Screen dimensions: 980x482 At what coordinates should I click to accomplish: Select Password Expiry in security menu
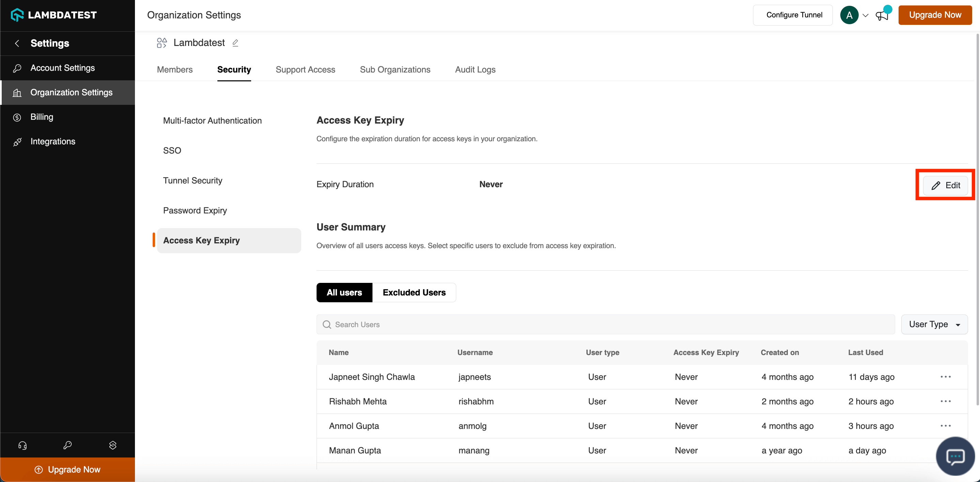[195, 210]
